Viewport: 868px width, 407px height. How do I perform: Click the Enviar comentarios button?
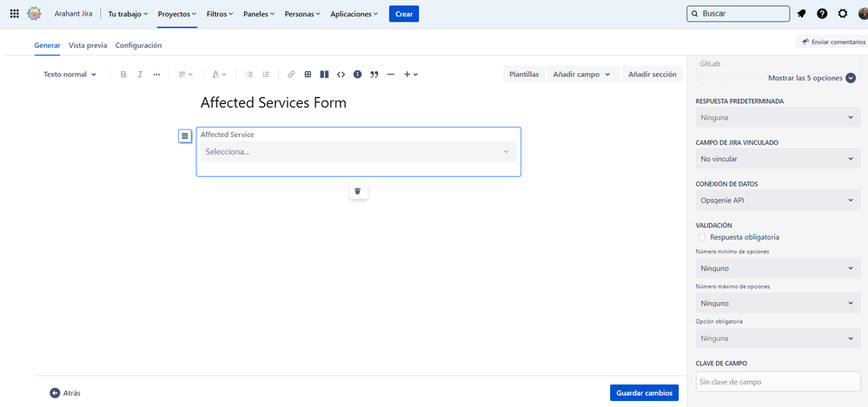coord(832,42)
